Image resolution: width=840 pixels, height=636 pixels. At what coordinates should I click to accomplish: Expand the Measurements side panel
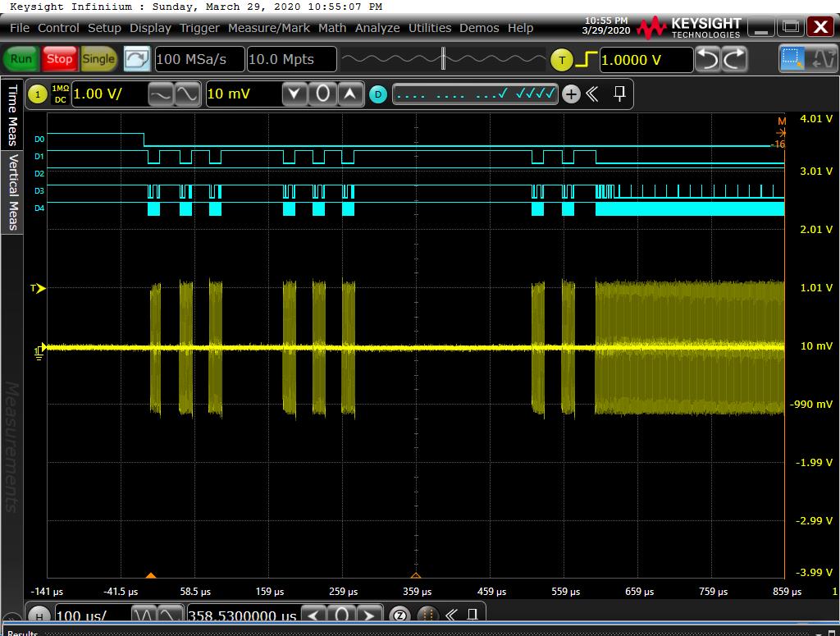click(x=11, y=447)
